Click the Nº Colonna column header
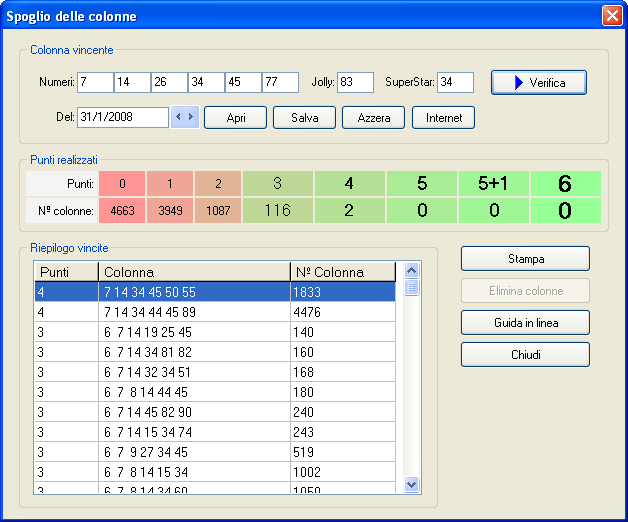 [x=343, y=272]
